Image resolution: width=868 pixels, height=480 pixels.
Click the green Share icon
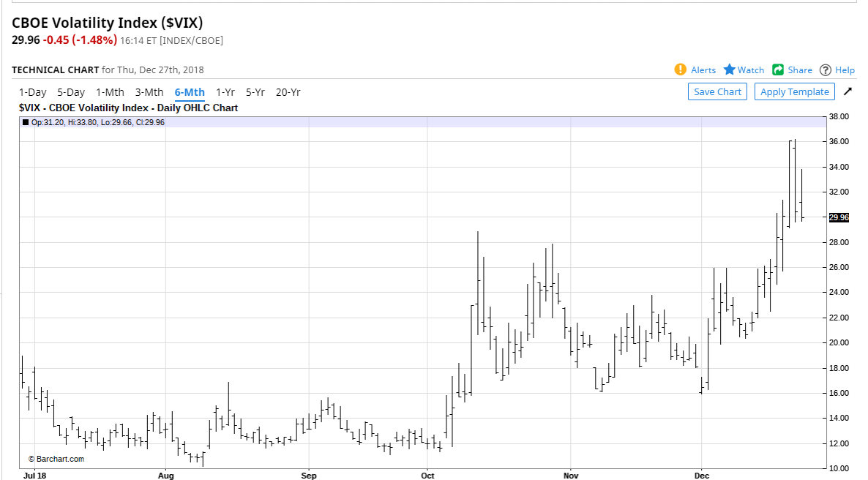tap(778, 70)
